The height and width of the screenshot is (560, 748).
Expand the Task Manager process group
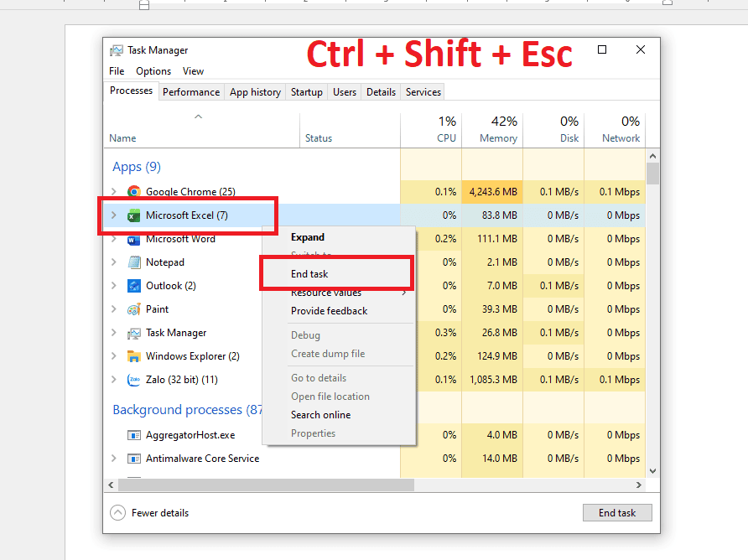[x=114, y=333]
